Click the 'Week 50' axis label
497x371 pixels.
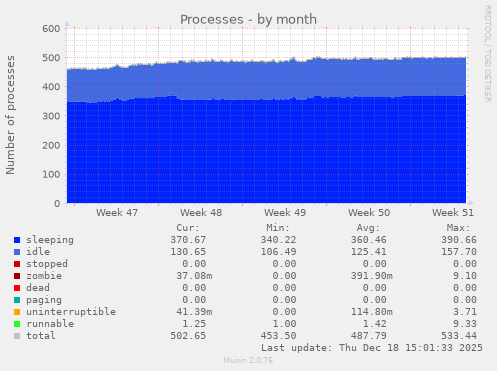coord(369,213)
